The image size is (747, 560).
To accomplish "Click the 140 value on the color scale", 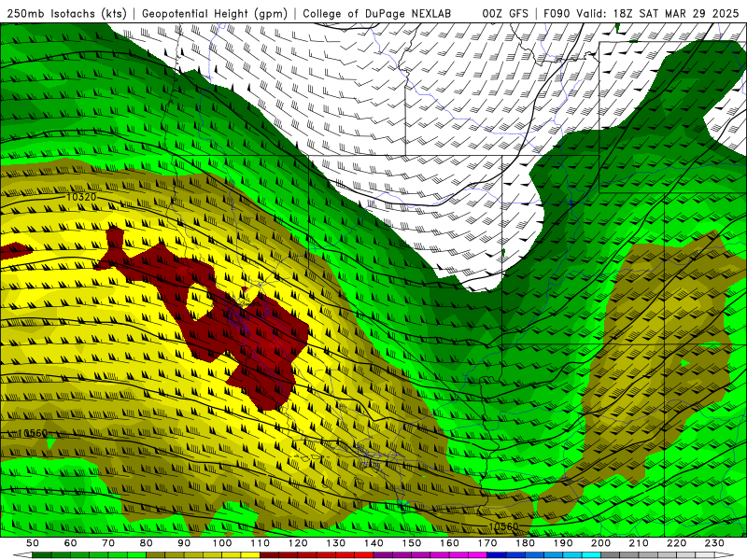I will pyautogui.click(x=373, y=543).
